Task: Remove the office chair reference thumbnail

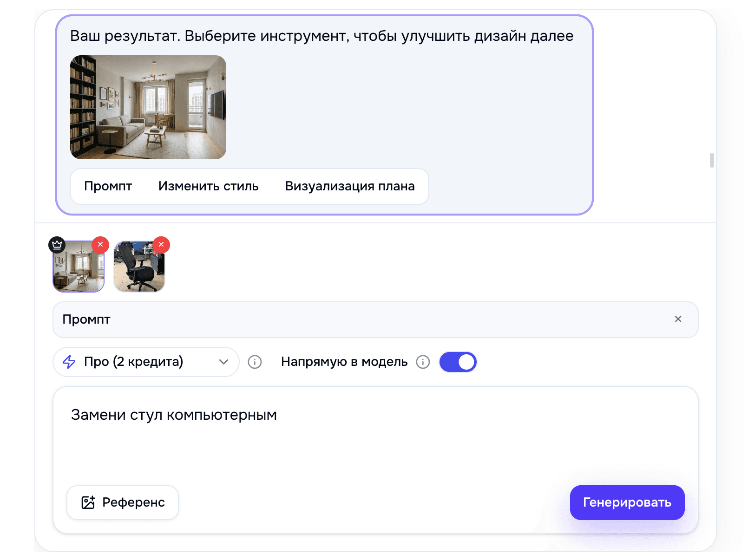Action: coord(161,245)
